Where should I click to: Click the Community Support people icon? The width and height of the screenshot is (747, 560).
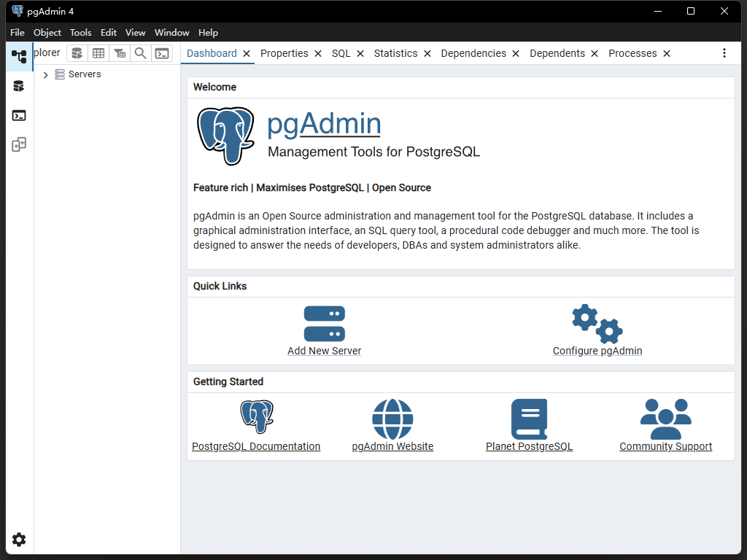(665, 419)
